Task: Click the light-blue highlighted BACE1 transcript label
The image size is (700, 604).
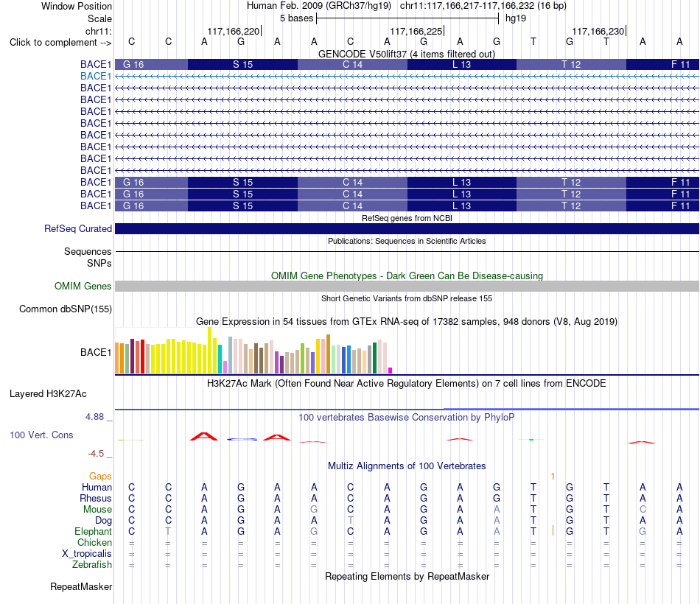Action: [96, 77]
